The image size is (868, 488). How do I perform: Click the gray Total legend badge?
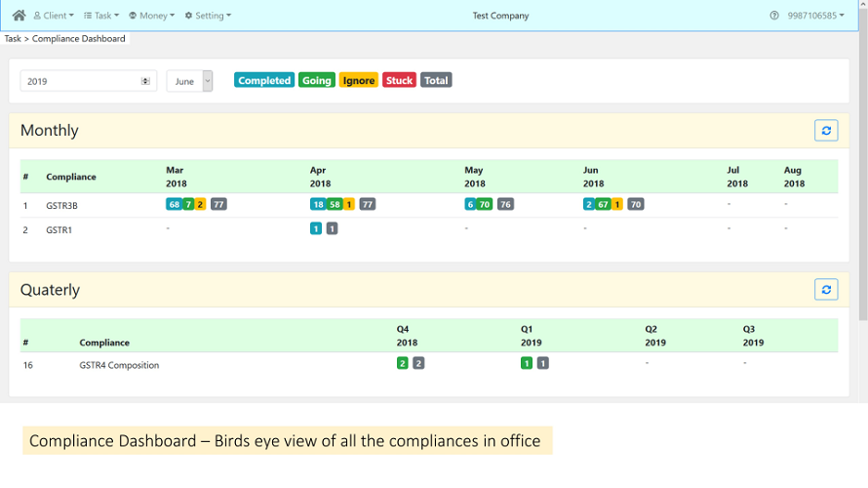436,80
